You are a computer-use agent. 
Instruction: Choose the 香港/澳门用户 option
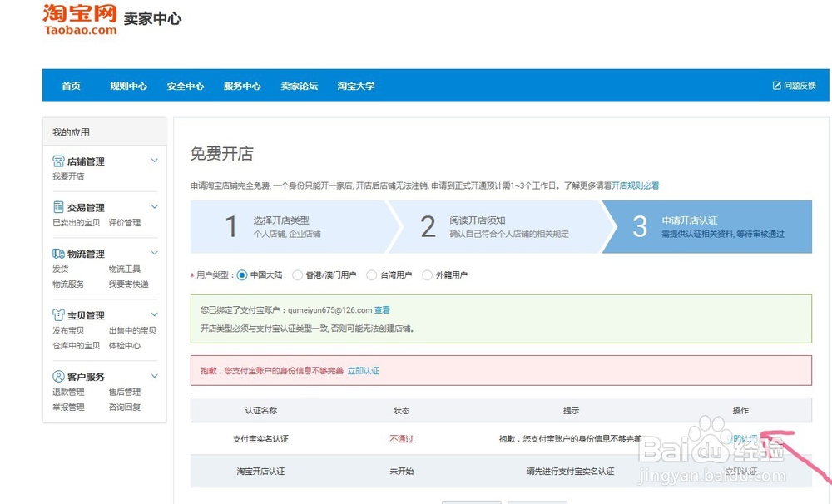[x=298, y=275]
